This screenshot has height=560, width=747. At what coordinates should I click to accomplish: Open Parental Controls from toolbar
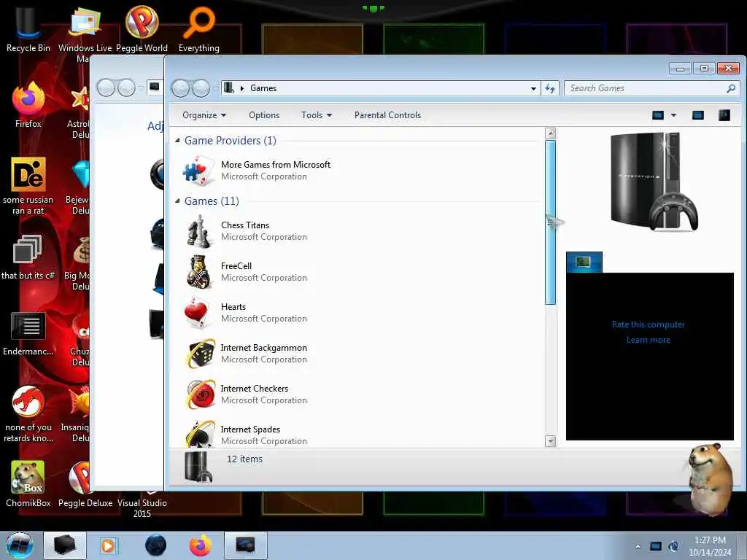(x=388, y=115)
